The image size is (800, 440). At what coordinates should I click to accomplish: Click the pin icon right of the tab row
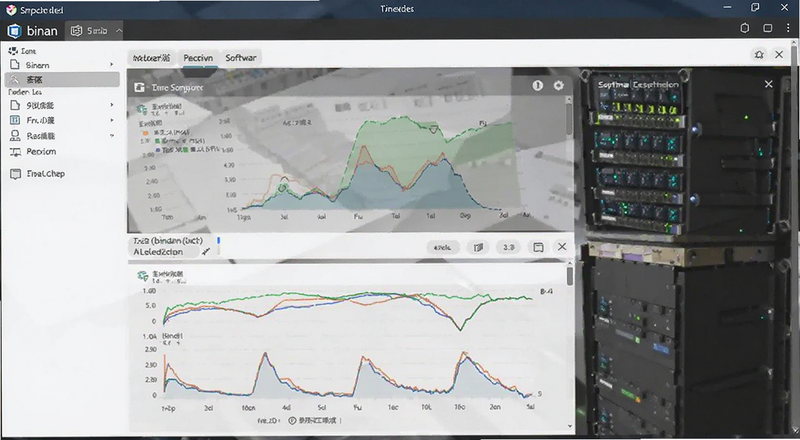759,55
